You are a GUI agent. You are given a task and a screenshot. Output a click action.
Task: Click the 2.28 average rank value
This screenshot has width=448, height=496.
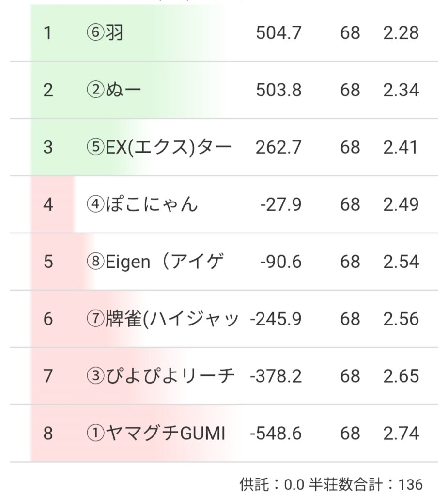pyautogui.click(x=401, y=33)
